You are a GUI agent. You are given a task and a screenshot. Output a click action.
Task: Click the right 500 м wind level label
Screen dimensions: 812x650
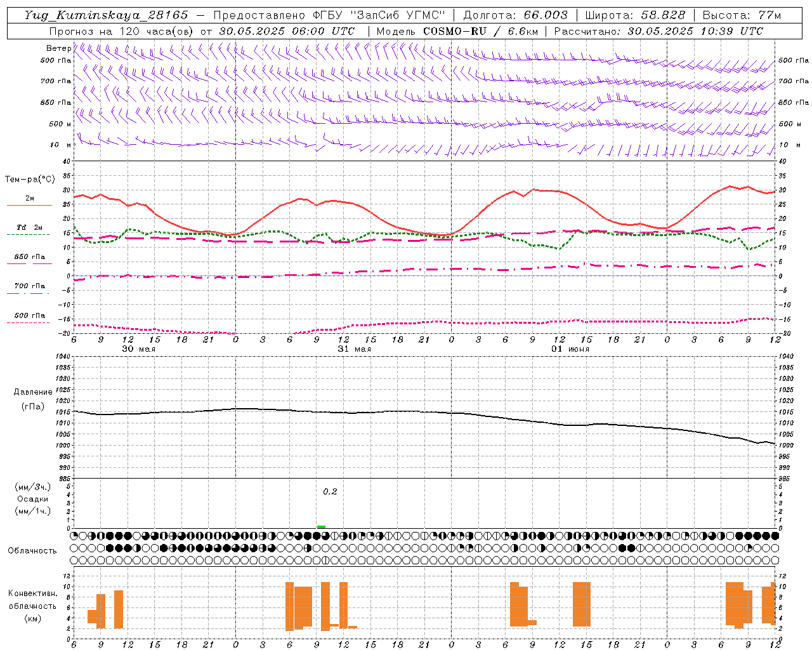tap(790, 124)
